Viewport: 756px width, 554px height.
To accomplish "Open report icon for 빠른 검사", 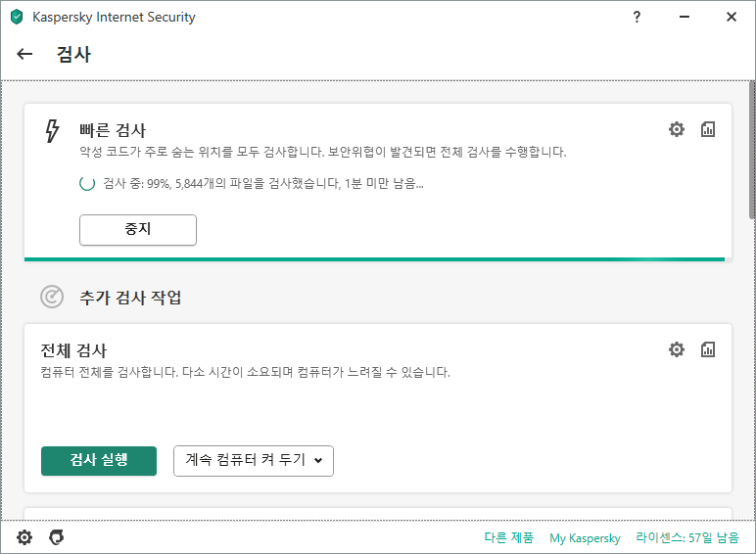I will tap(707, 129).
